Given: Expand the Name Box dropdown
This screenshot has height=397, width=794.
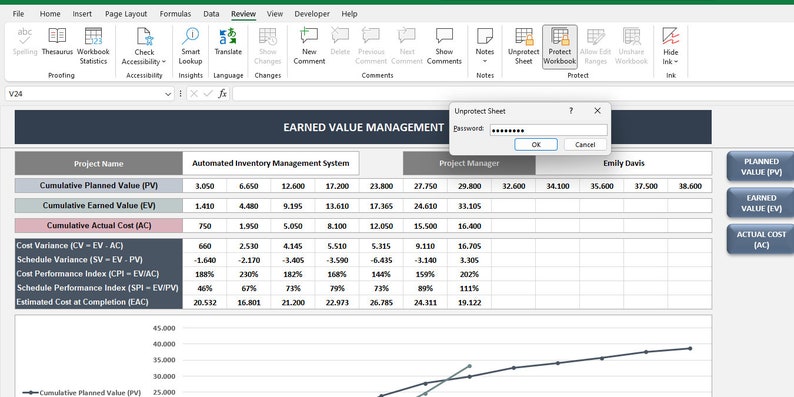Looking at the screenshot, I should pyautogui.click(x=168, y=94).
